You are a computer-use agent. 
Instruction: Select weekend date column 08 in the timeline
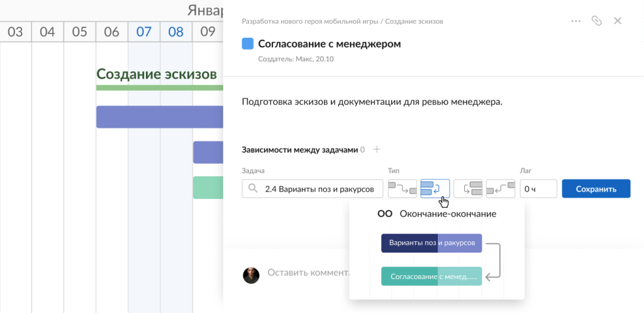click(176, 31)
